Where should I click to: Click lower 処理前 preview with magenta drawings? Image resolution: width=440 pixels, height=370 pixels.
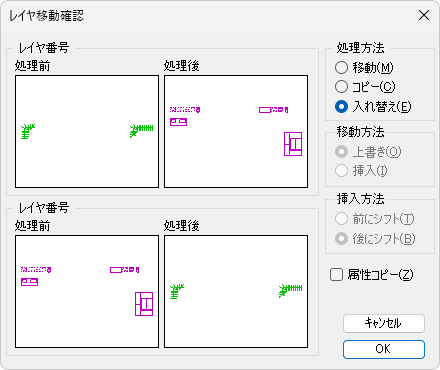coord(87,291)
